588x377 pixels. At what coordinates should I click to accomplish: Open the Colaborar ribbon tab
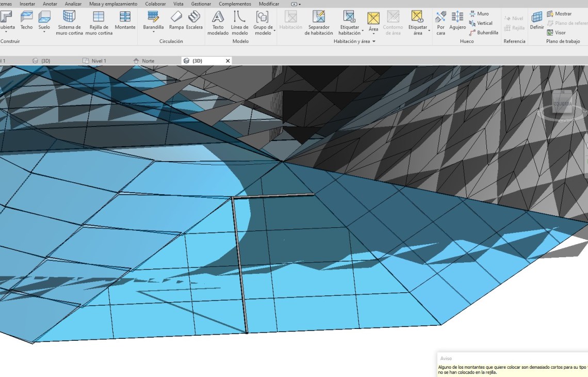point(155,4)
